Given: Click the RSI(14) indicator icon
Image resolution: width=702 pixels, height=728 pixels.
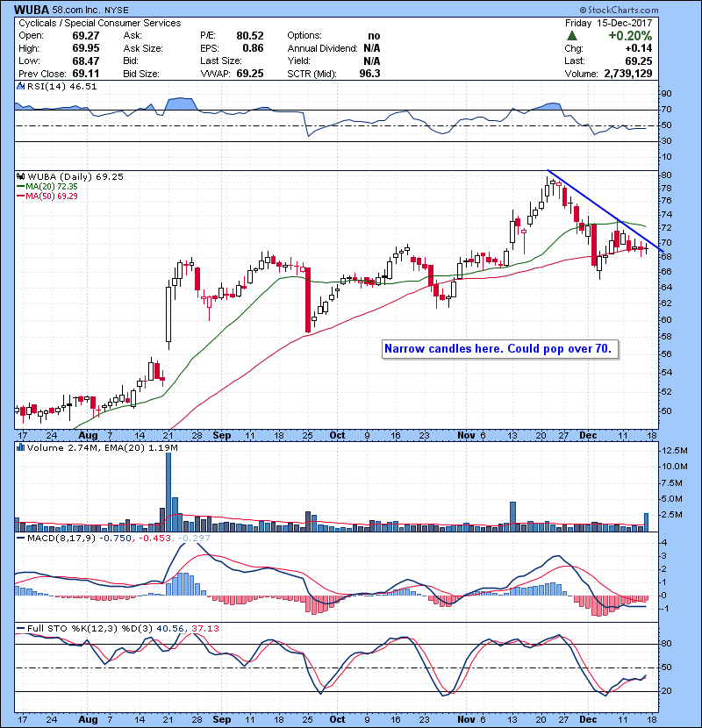Looking at the screenshot, I should coord(20,86).
